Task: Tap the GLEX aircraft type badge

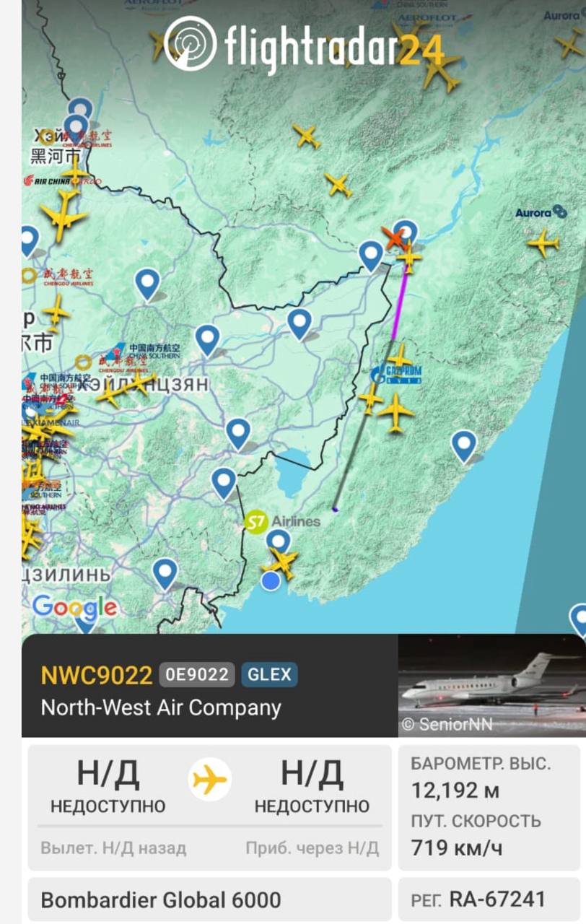Action: (269, 675)
